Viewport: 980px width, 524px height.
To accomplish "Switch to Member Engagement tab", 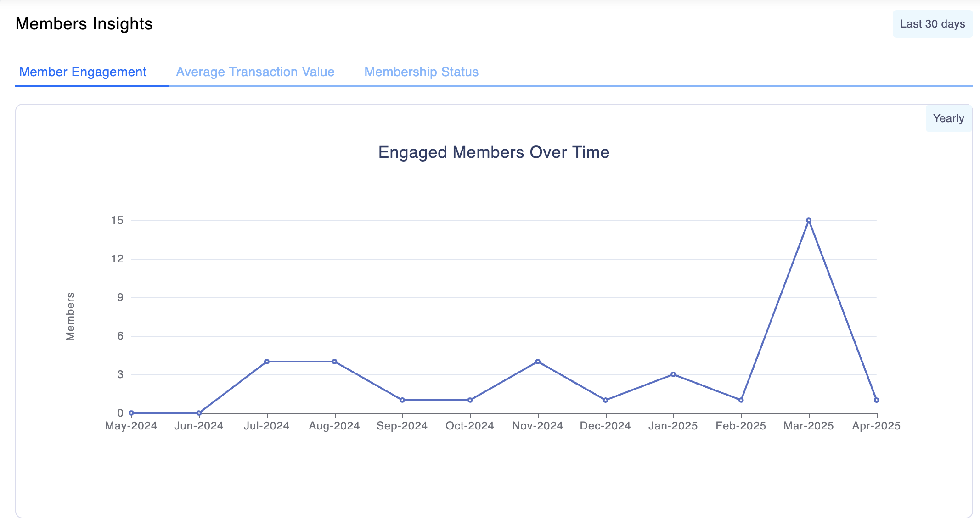I will [x=83, y=72].
